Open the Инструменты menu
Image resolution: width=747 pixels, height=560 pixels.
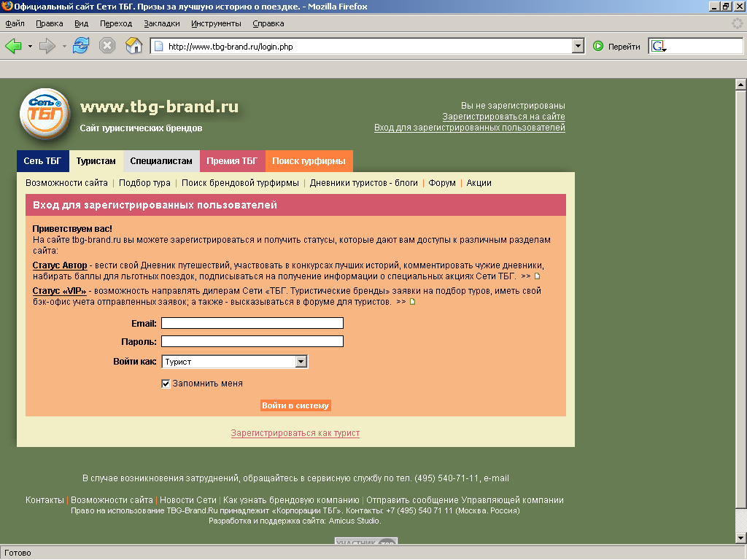(216, 23)
